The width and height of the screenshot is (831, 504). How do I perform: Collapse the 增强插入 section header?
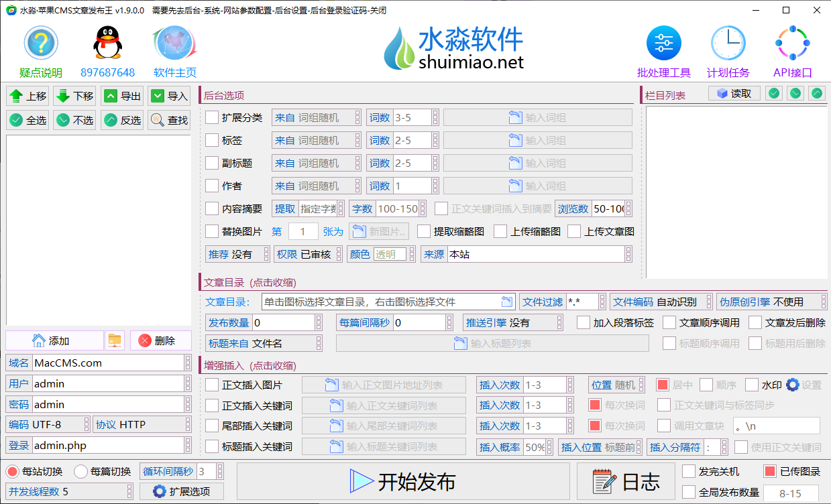[250, 366]
